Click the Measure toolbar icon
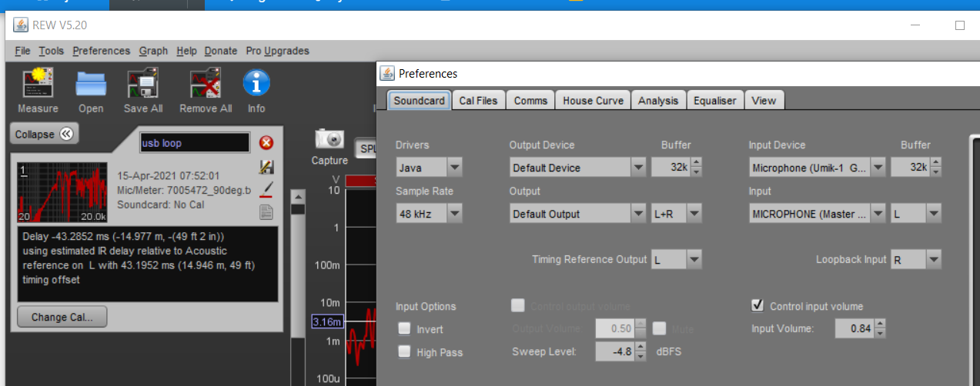The height and width of the screenshot is (386, 980). pyautogui.click(x=37, y=83)
